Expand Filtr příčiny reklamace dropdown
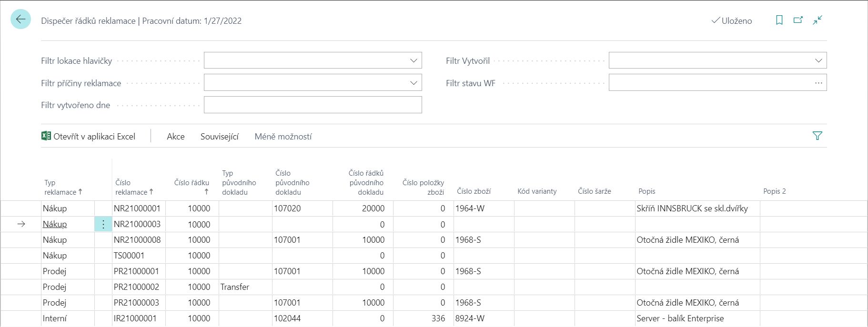This screenshot has width=868, height=327. [x=413, y=83]
